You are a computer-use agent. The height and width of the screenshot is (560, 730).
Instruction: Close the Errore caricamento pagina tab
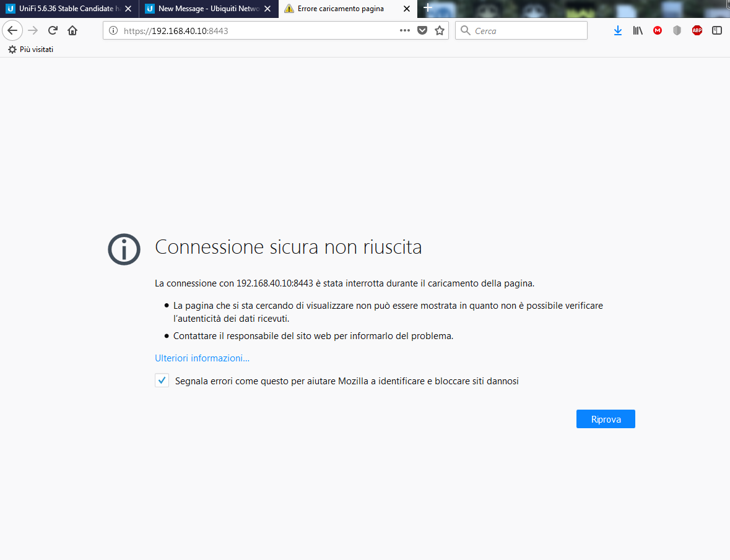406,9
